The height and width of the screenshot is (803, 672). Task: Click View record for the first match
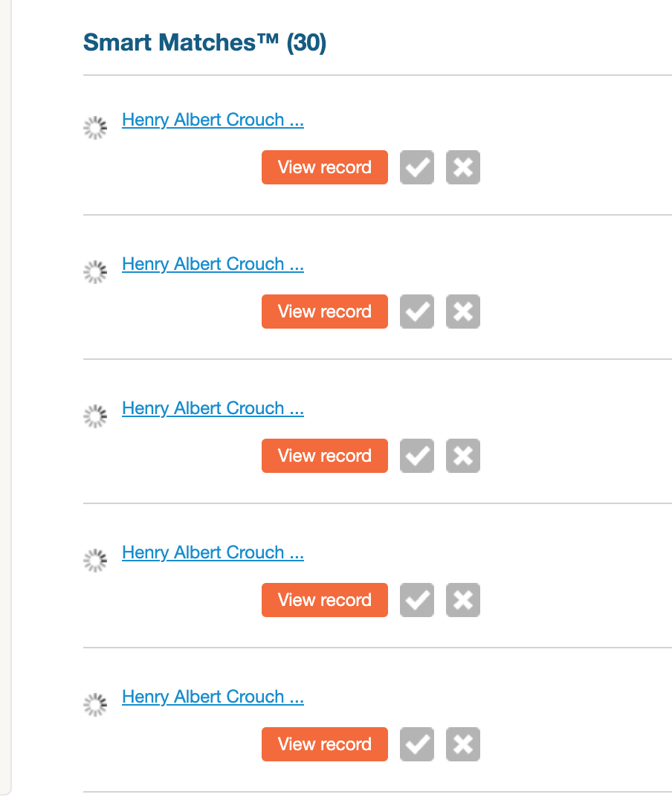324,167
